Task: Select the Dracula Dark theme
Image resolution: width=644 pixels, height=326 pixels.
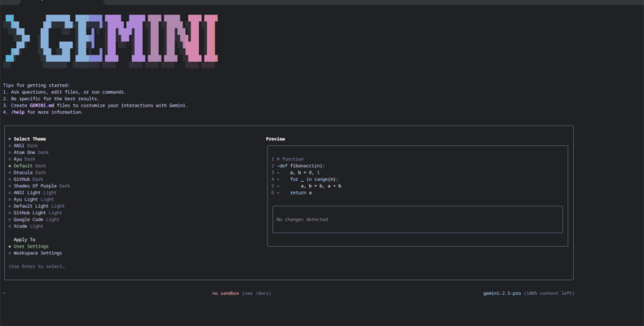Action: pos(28,173)
